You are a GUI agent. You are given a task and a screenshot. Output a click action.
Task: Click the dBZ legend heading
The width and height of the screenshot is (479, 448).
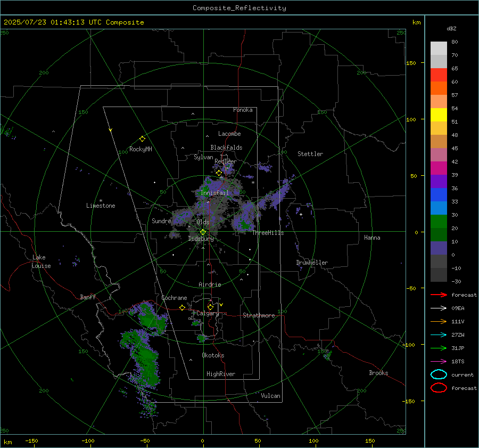coord(451,29)
